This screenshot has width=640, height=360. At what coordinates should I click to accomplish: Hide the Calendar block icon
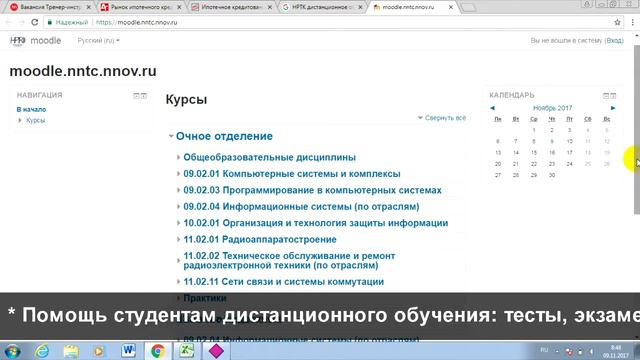tap(606, 96)
